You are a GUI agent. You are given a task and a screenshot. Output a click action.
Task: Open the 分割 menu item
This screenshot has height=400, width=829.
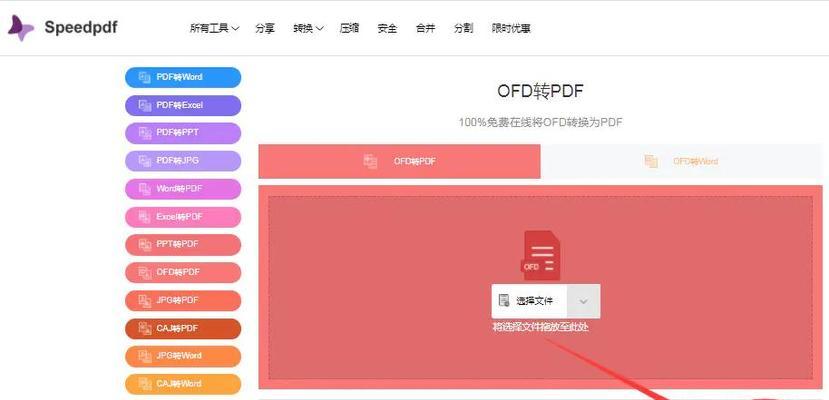point(463,29)
